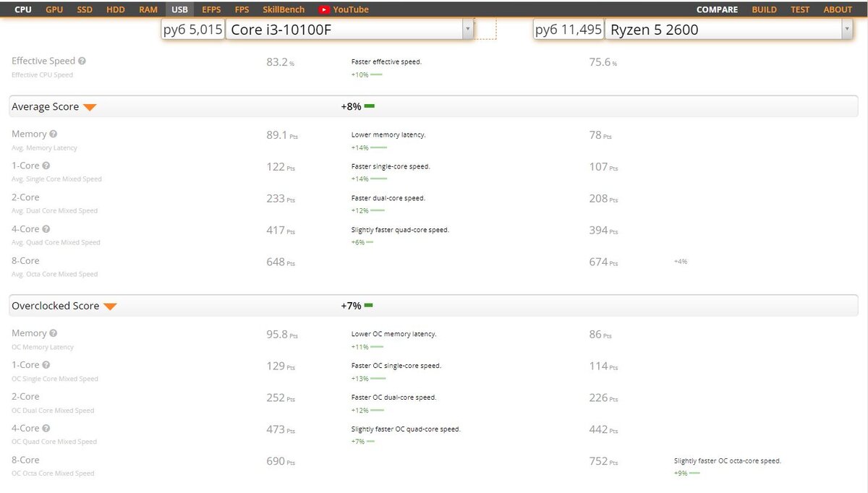Open help icon for Avg. Memory Latency
868x493 pixels.
[x=53, y=134]
